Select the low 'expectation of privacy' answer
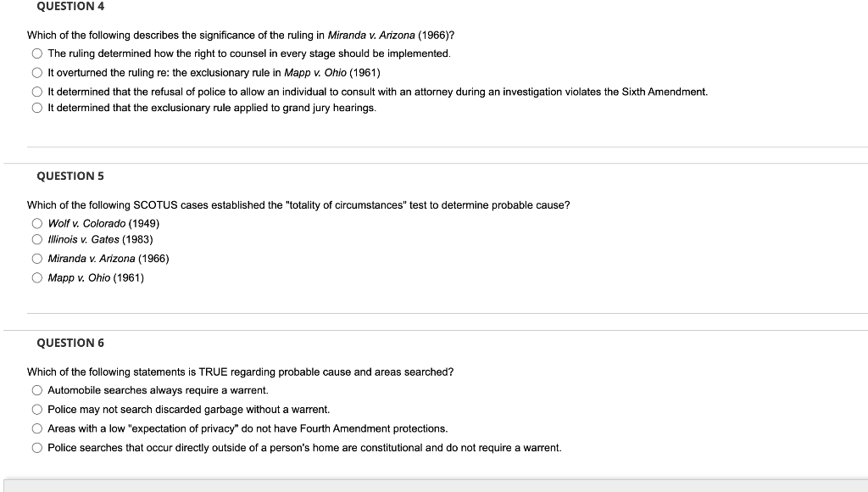868x492 pixels. point(37,428)
